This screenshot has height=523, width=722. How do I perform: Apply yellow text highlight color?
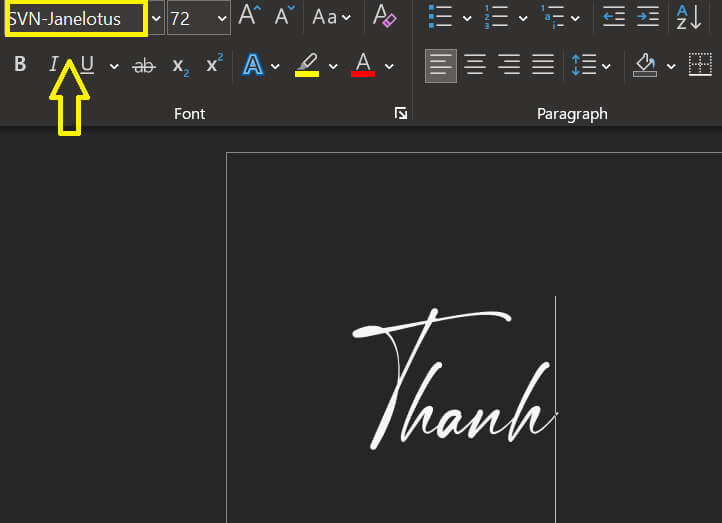[307, 66]
